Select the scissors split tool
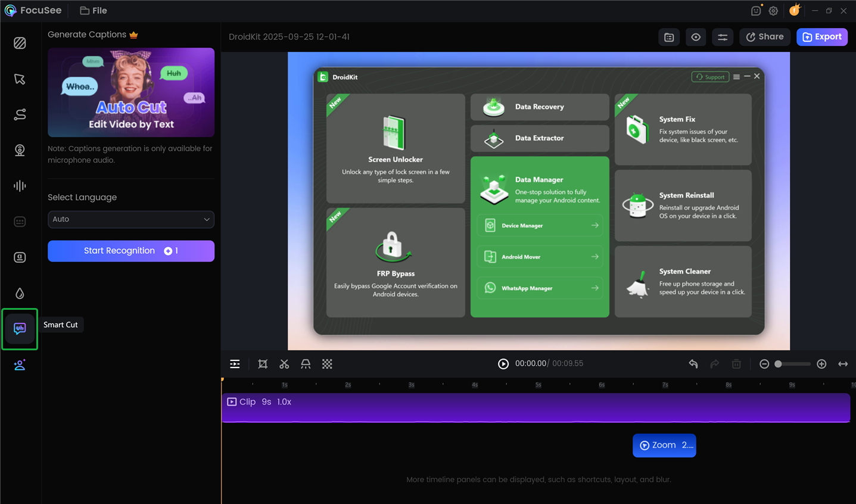Image resolution: width=856 pixels, height=504 pixels. 284,364
